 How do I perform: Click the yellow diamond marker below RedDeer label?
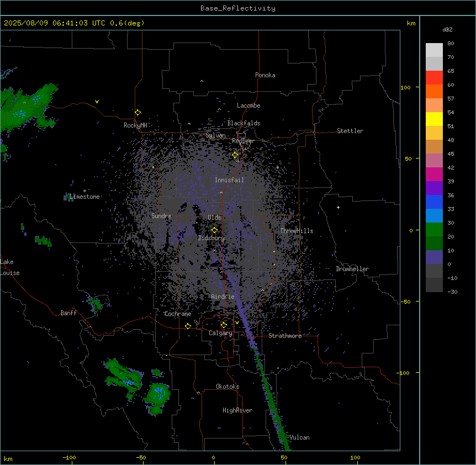click(x=235, y=155)
